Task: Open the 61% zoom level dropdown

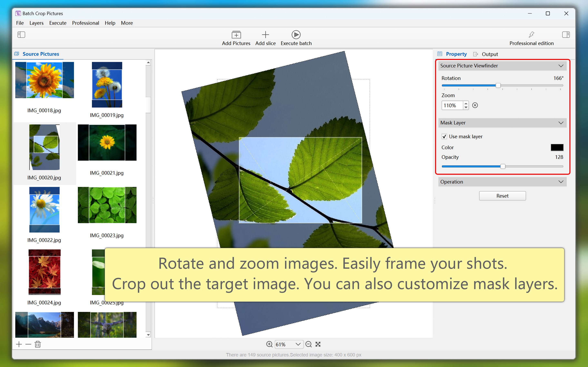Action: 298,344
